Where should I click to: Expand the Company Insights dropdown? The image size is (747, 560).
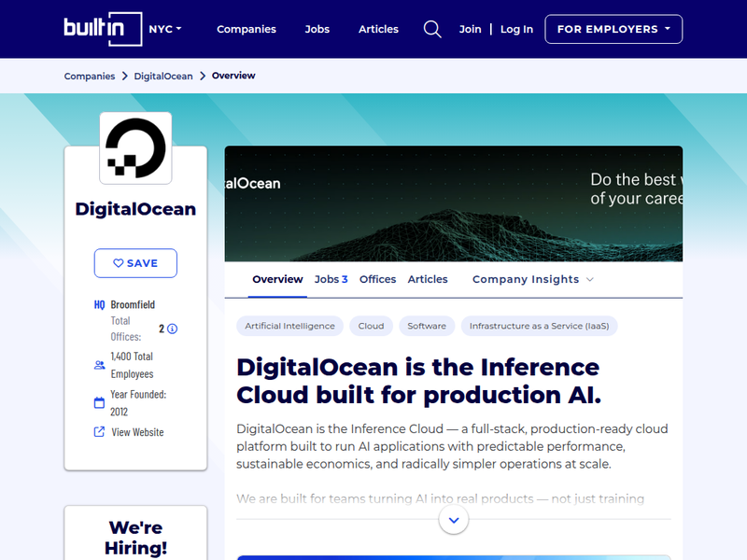click(532, 279)
